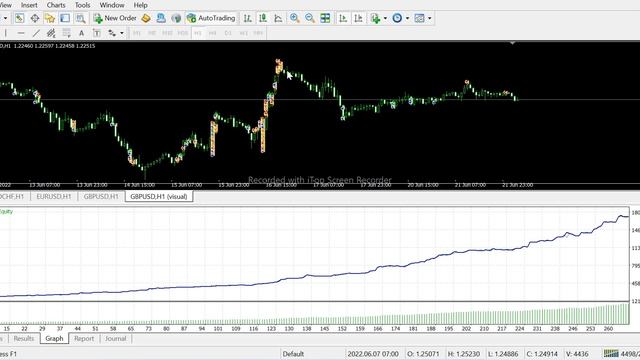Viewport: 640px width, 360px height.
Task: Switch timeframe to H4
Action: [213, 33]
